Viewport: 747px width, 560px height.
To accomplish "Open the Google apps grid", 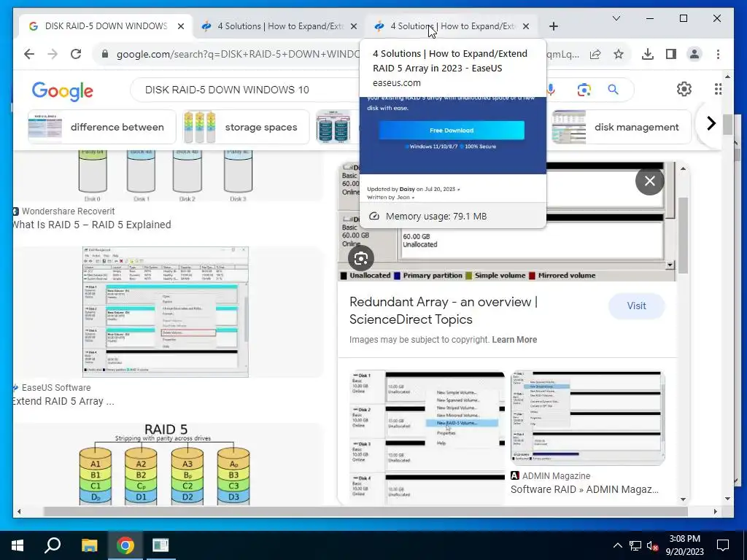I will pyautogui.click(x=718, y=89).
